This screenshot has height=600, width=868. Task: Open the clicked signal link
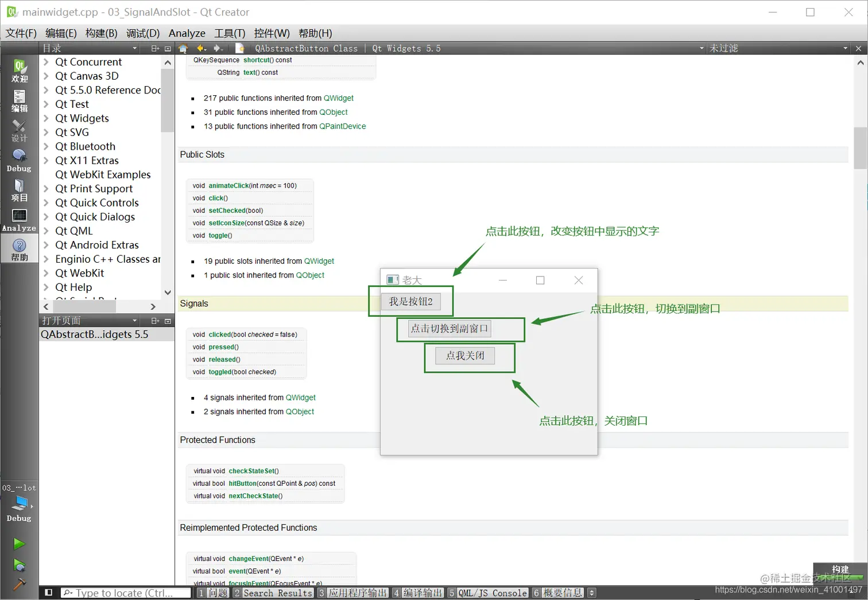point(220,334)
